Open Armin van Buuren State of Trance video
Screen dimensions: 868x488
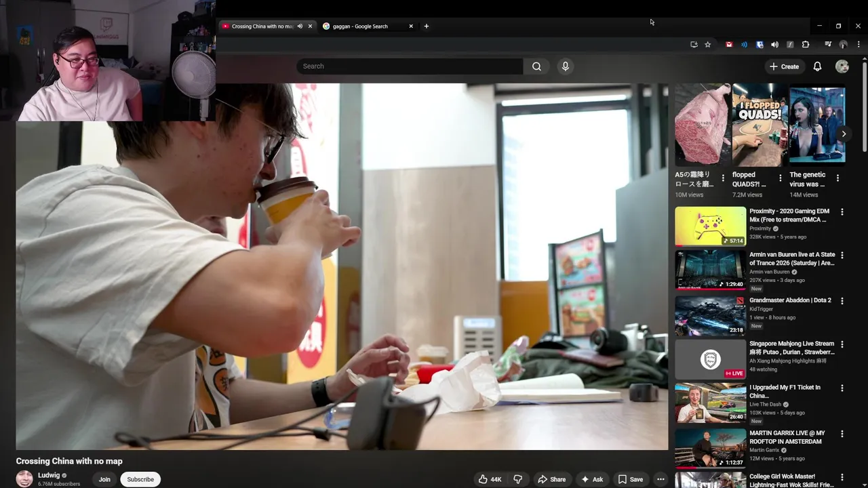pyautogui.click(x=792, y=259)
